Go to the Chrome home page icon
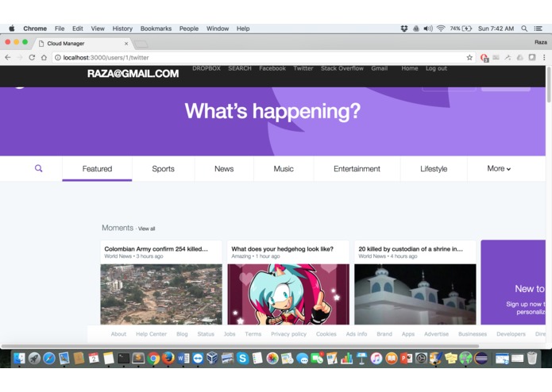Viewport: 552px width, 392px height. coord(44,57)
